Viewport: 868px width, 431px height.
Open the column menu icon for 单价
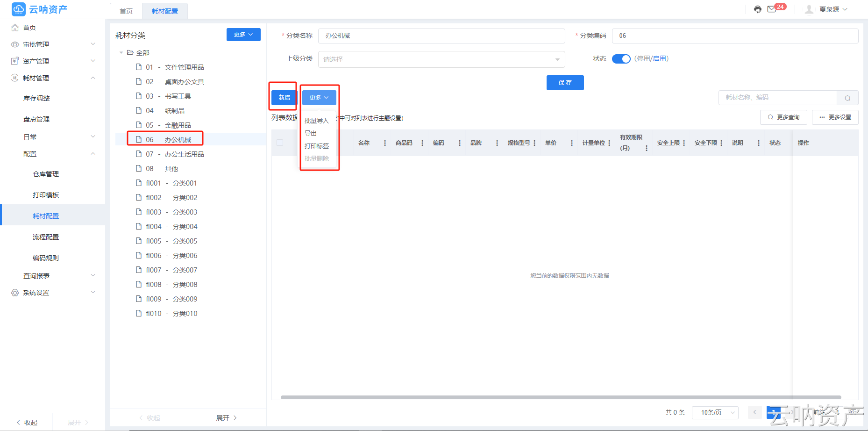coord(572,143)
